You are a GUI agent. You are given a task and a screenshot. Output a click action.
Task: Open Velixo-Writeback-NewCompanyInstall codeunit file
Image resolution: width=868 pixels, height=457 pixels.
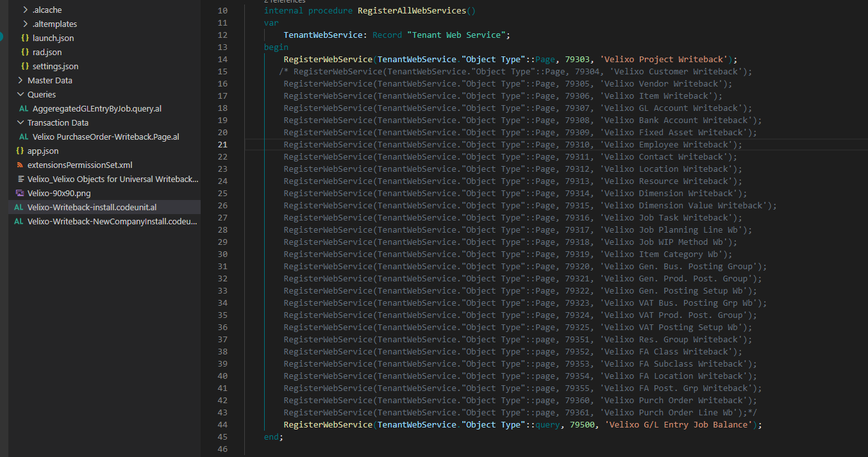pyautogui.click(x=113, y=221)
